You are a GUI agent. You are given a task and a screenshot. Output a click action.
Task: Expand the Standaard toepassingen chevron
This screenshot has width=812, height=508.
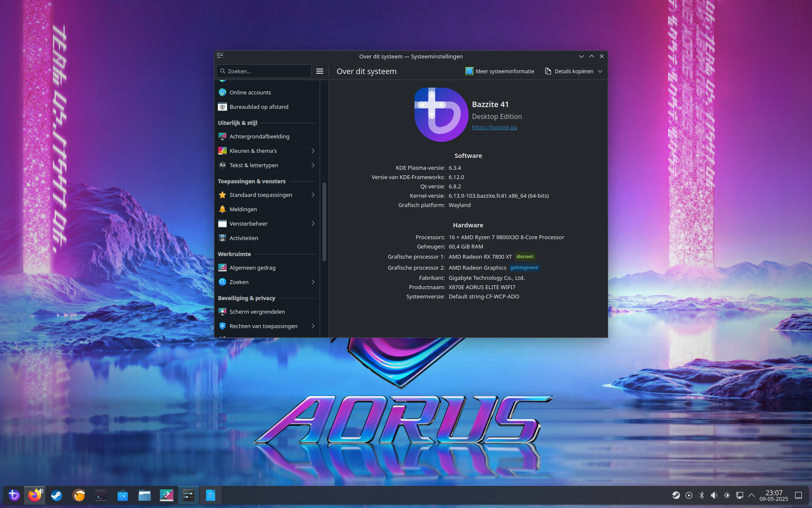coord(313,195)
